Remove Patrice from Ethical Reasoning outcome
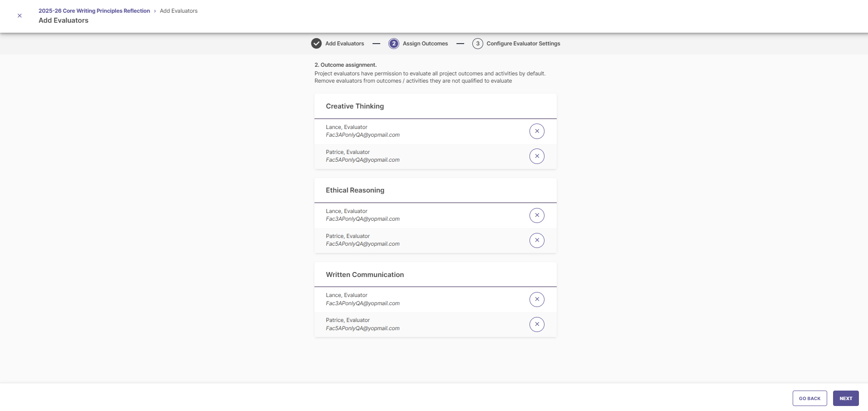Screen dimensions: 868x411 click(537, 240)
